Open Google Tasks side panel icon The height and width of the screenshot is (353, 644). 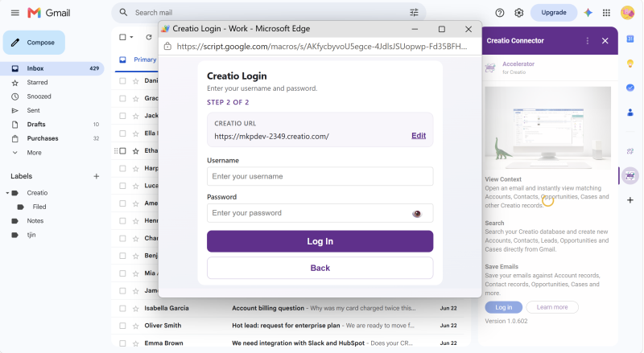point(630,88)
